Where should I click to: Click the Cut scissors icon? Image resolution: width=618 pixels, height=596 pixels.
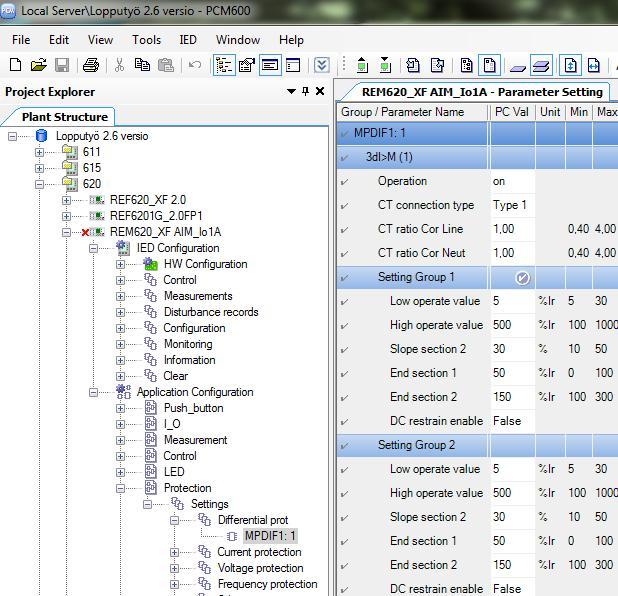[x=119, y=65]
